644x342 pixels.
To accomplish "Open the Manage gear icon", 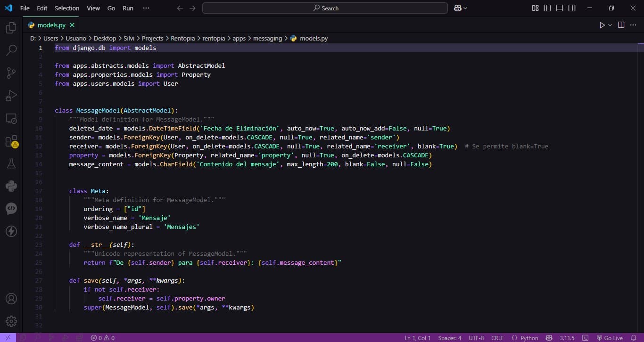I will (11, 321).
